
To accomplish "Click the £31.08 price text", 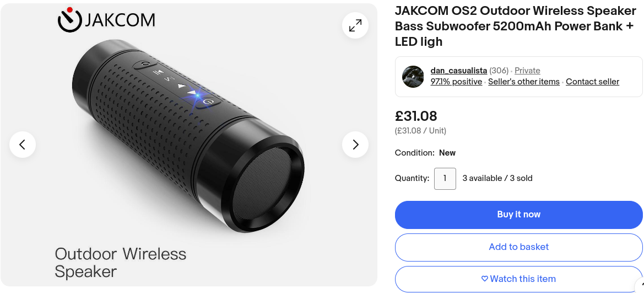I will tap(416, 116).
